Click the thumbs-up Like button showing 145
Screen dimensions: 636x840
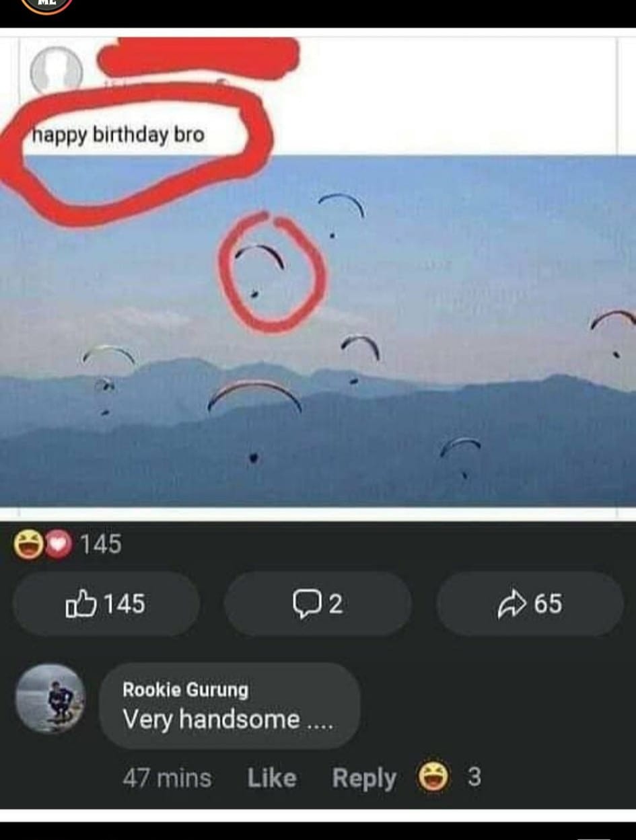[106, 604]
